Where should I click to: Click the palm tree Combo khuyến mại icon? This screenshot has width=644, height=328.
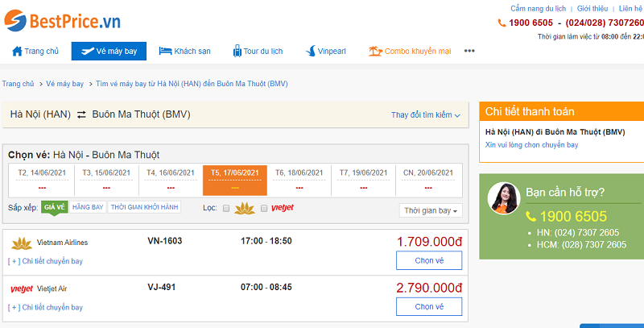coord(375,52)
